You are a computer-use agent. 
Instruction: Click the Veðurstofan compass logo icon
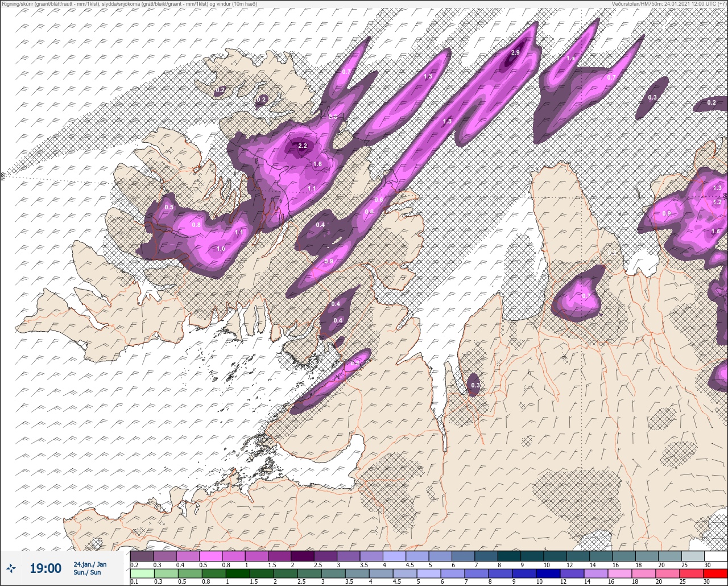point(11,568)
